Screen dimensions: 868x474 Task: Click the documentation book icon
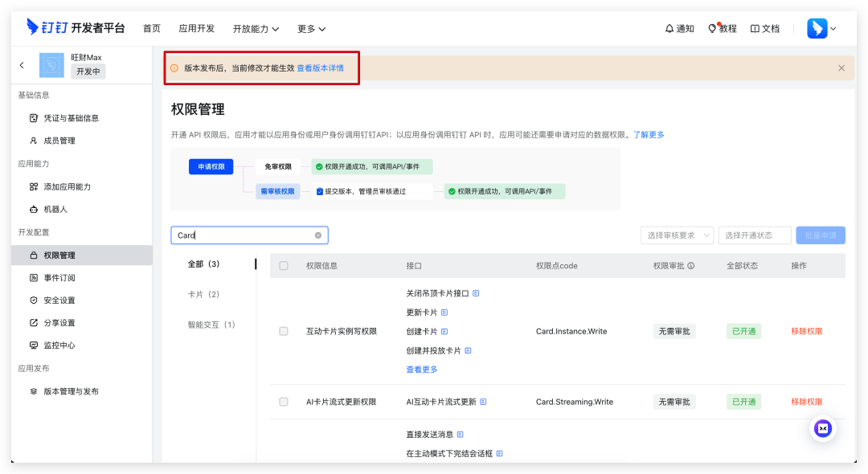coord(755,28)
